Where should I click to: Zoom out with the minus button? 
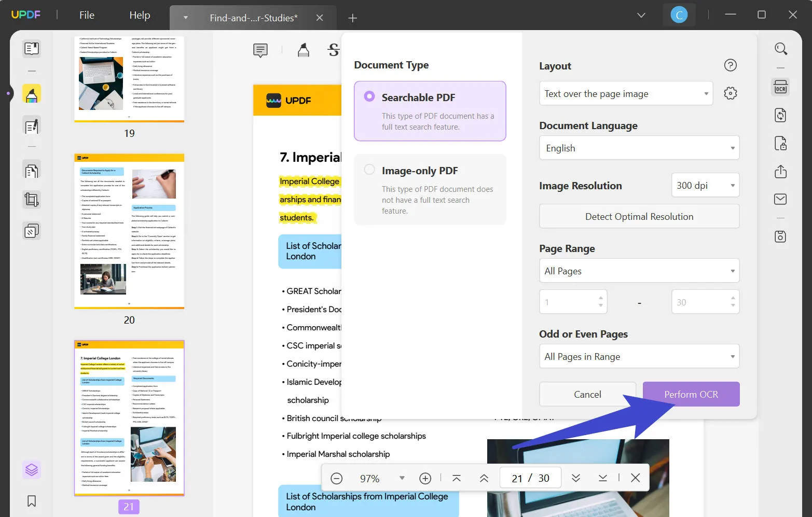click(337, 478)
